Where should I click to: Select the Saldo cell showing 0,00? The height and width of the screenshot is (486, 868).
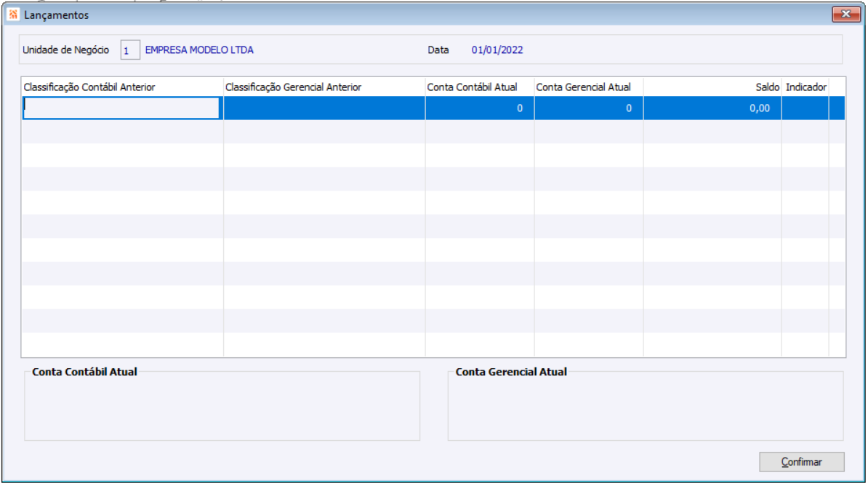click(x=712, y=108)
